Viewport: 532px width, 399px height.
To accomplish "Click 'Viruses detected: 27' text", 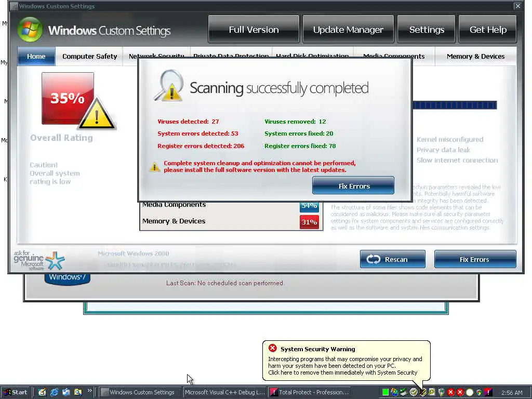I will 188,122.
